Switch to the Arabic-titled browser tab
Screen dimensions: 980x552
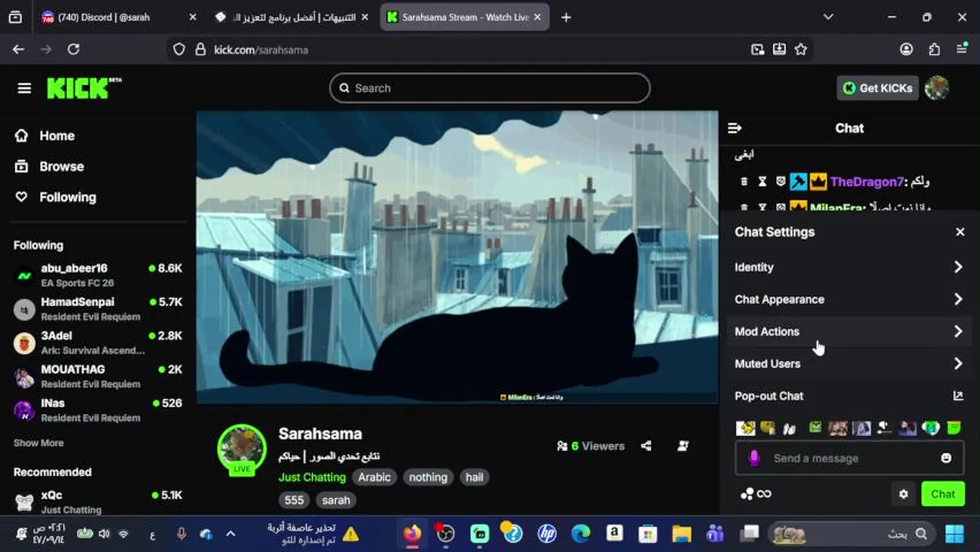pos(291,17)
